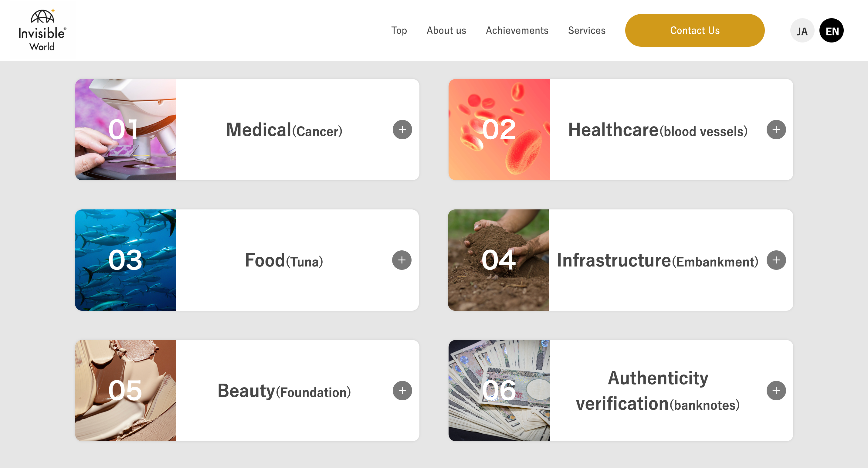Image resolution: width=868 pixels, height=468 pixels.
Task: Click the tuna swimming thumbnail image
Action: pos(125,260)
